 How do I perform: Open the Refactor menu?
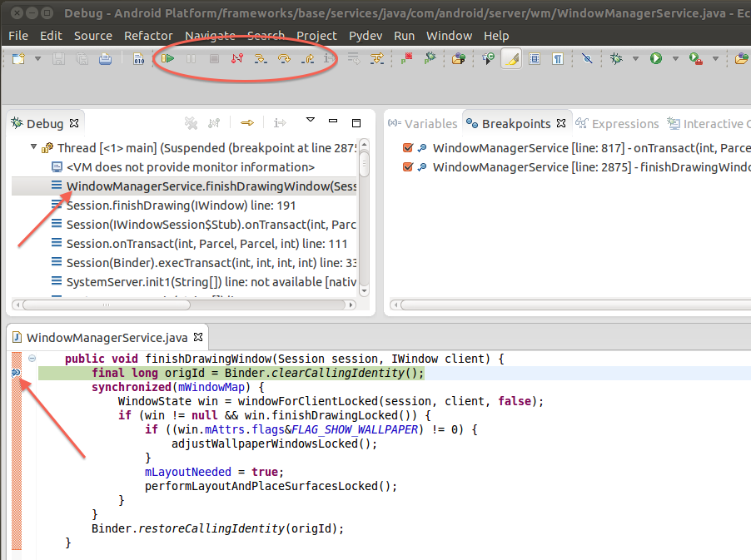(148, 36)
